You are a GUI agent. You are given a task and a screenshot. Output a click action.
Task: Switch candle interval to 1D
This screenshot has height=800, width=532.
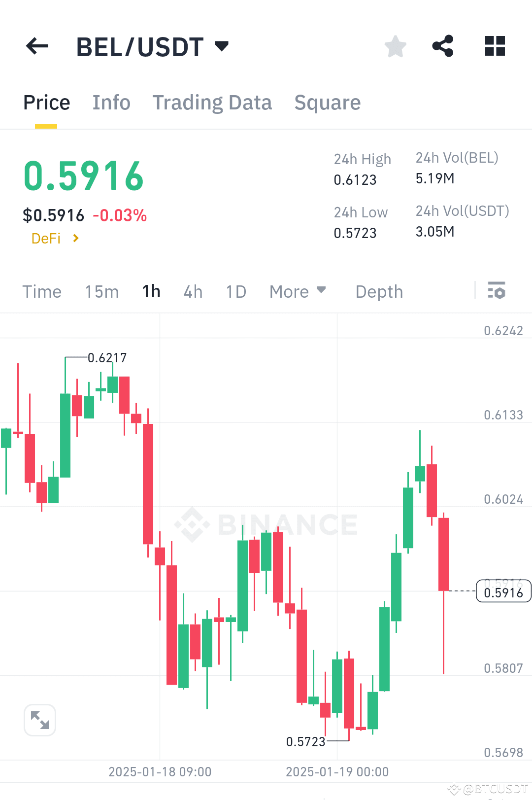[x=235, y=291]
